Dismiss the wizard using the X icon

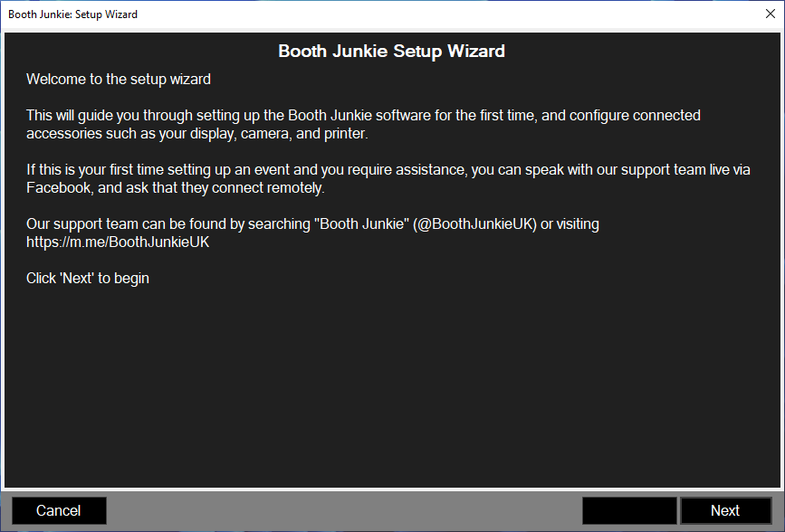click(771, 14)
